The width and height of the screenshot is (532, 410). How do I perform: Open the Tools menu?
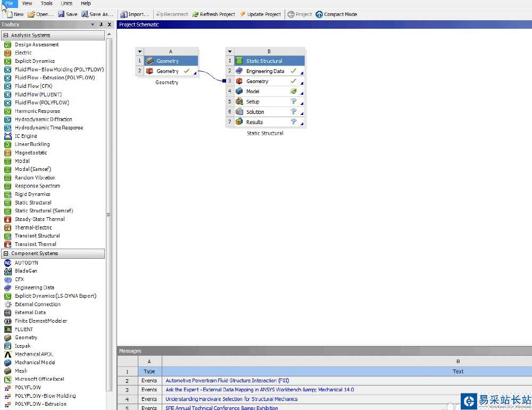[x=46, y=3]
